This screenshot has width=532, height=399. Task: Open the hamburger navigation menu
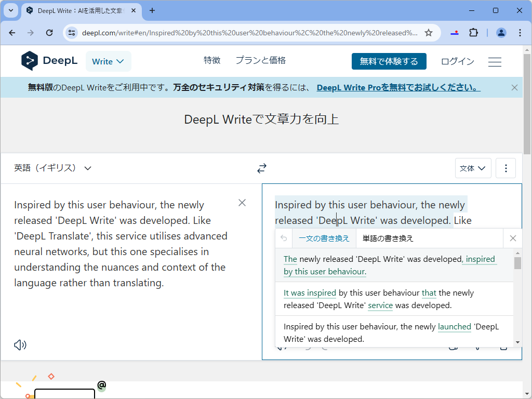click(495, 61)
